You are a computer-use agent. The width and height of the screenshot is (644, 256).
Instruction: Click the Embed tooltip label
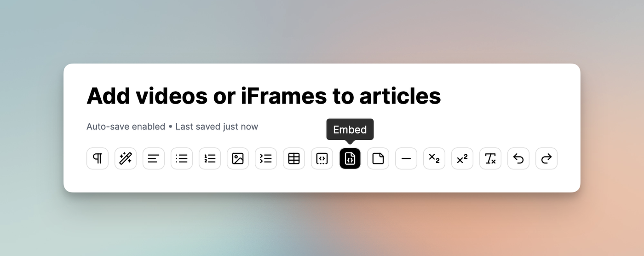pos(350,129)
